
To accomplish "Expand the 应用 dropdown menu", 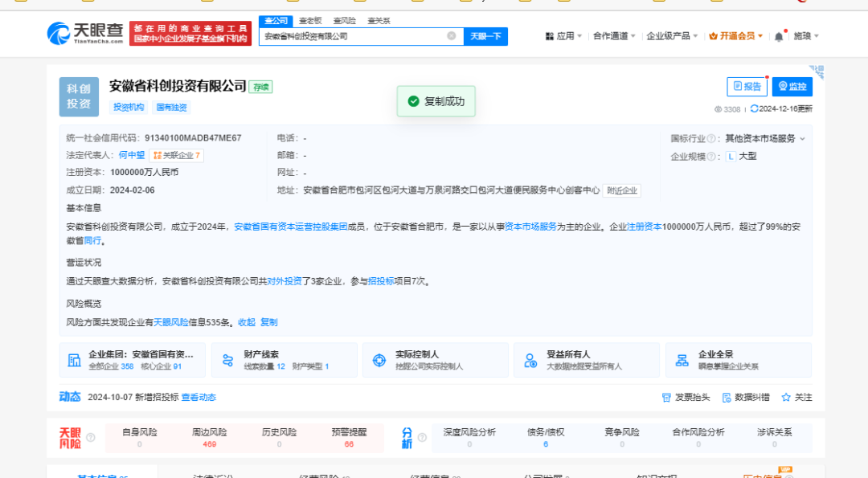I will [x=563, y=36].
